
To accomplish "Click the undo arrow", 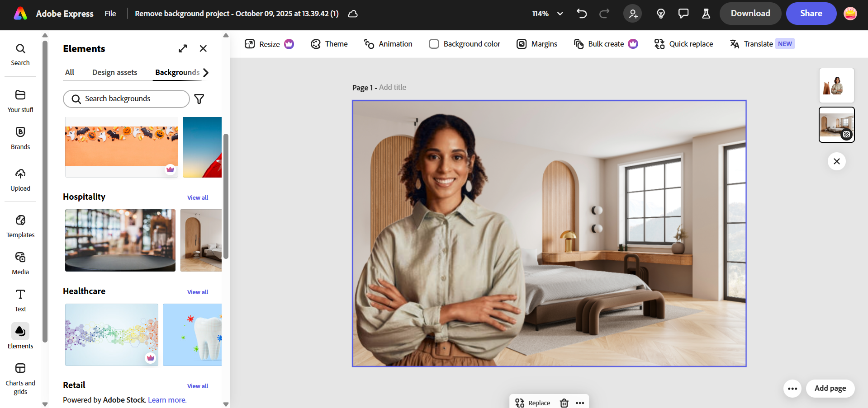I will tap(581, 13).
